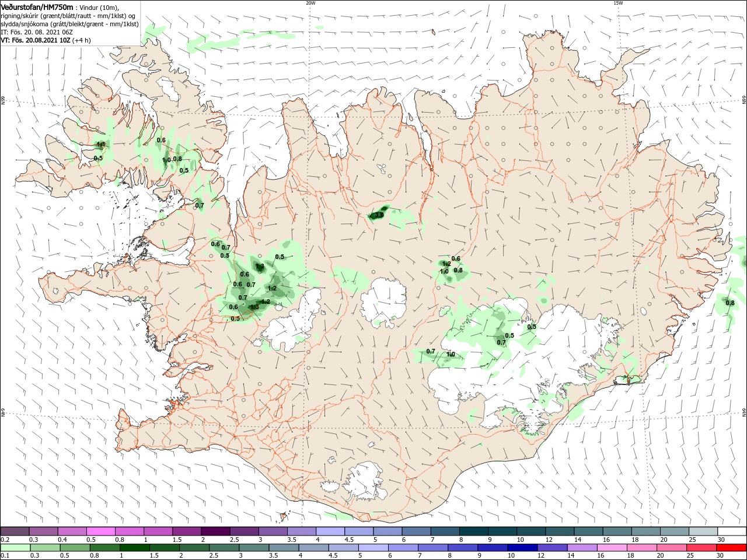Click the 0.8 value off the east coast
This screenshot has height=560, width=747.
tap(730, 302)
